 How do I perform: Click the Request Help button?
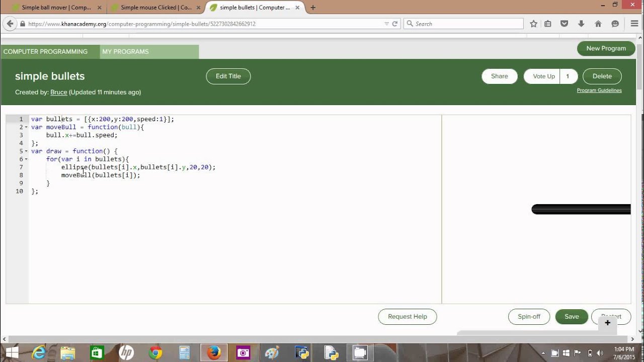pos(408,317)
